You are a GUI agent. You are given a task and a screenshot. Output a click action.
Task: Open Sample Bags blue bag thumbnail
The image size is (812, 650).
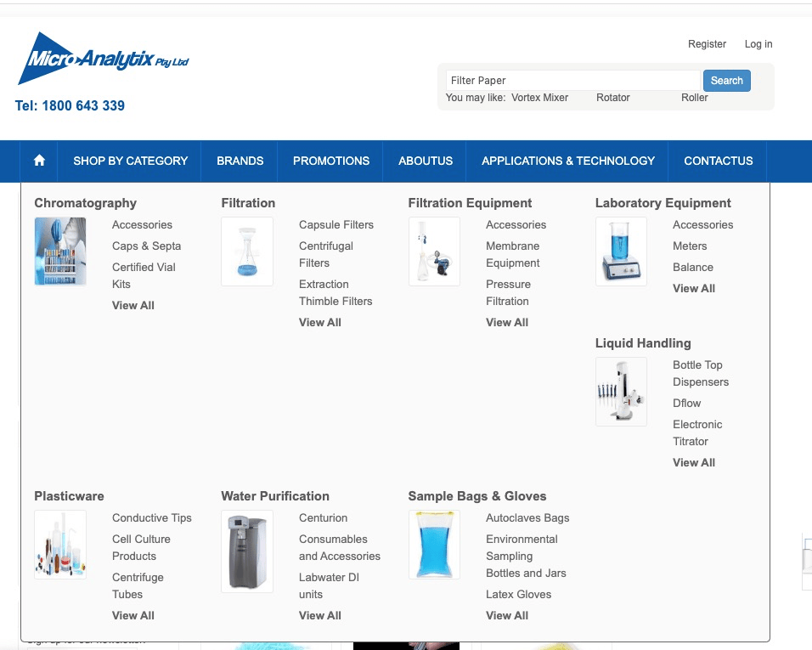434,545
